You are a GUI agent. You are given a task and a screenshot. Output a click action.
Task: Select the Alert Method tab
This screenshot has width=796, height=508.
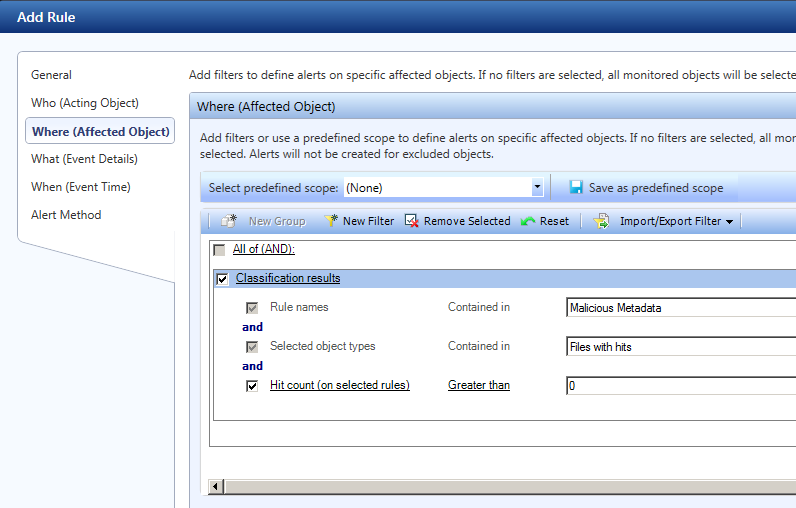[66, 215]
